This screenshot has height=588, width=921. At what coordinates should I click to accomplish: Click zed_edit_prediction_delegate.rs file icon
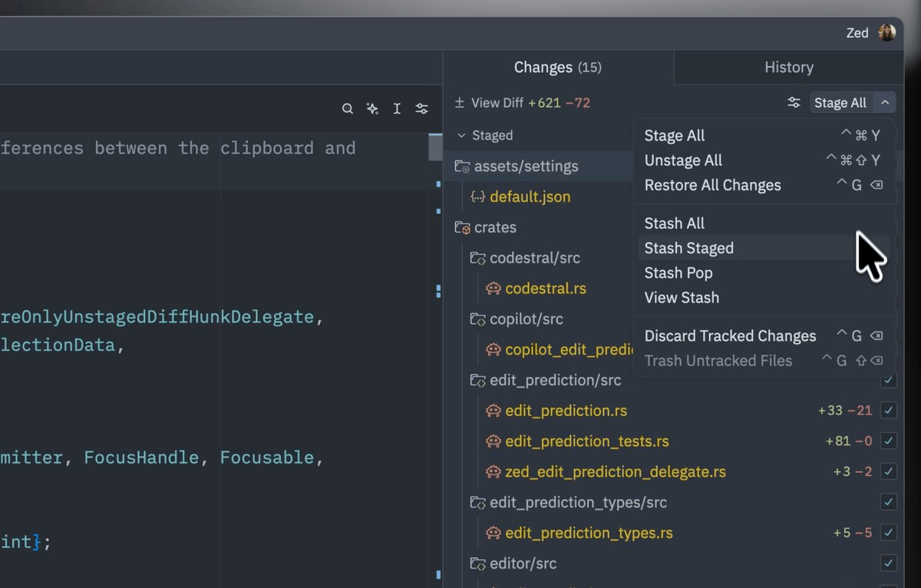[494, 471]
